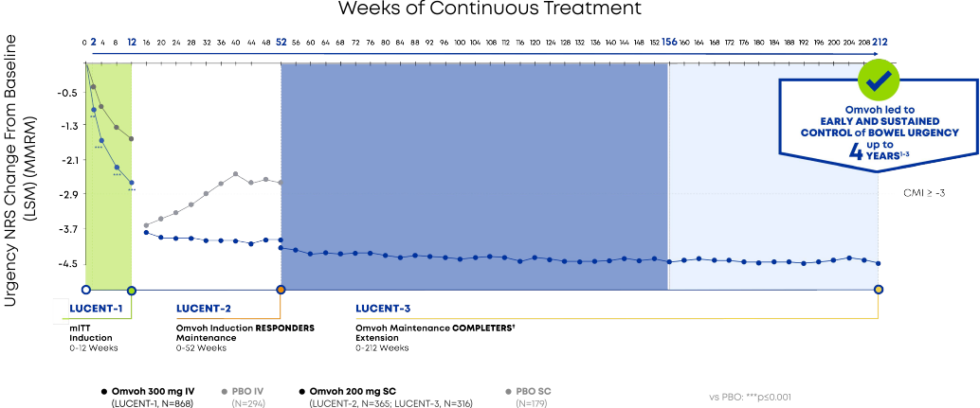The image size is (980, 408).
Task: Click the week 0 circle marker below the chart
Action: tap(86, 290)
